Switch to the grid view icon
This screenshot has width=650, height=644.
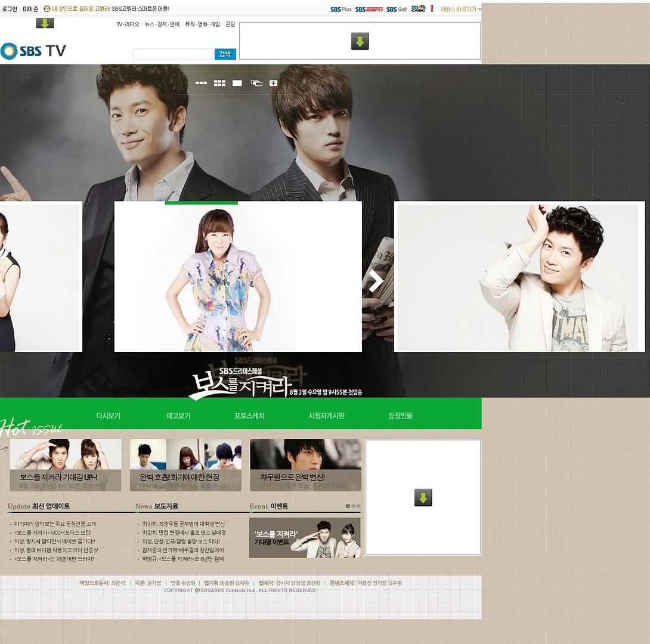[219, 83]
